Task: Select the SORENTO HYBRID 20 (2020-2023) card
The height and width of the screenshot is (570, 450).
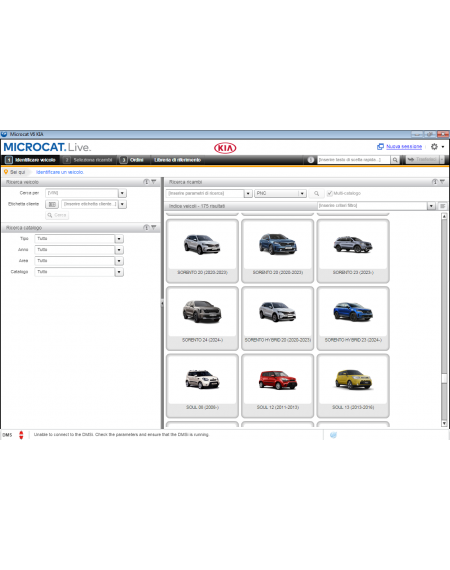Action: point(277,318)
